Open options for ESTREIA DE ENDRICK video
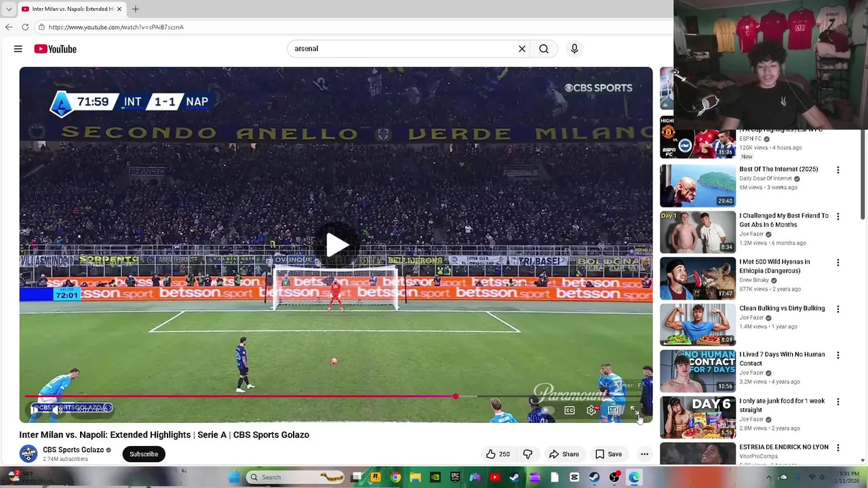This screenshot has height=488, width=868. click(837, 448)
